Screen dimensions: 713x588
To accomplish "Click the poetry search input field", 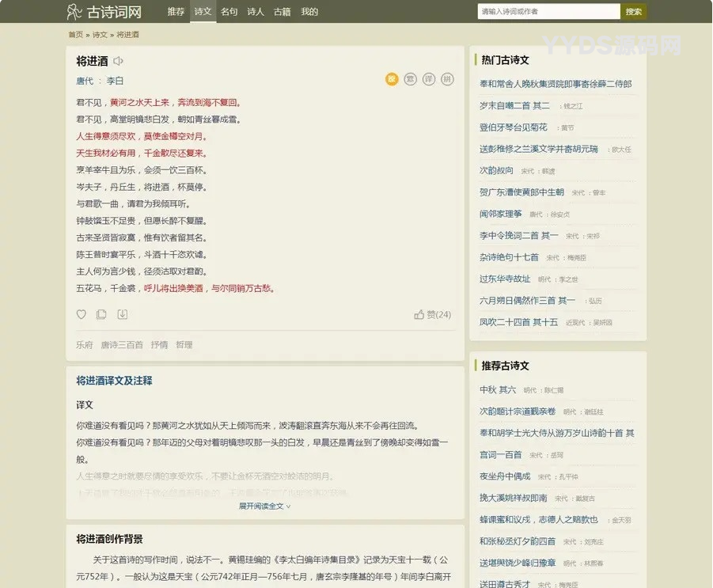I will (x=548, y=12).
